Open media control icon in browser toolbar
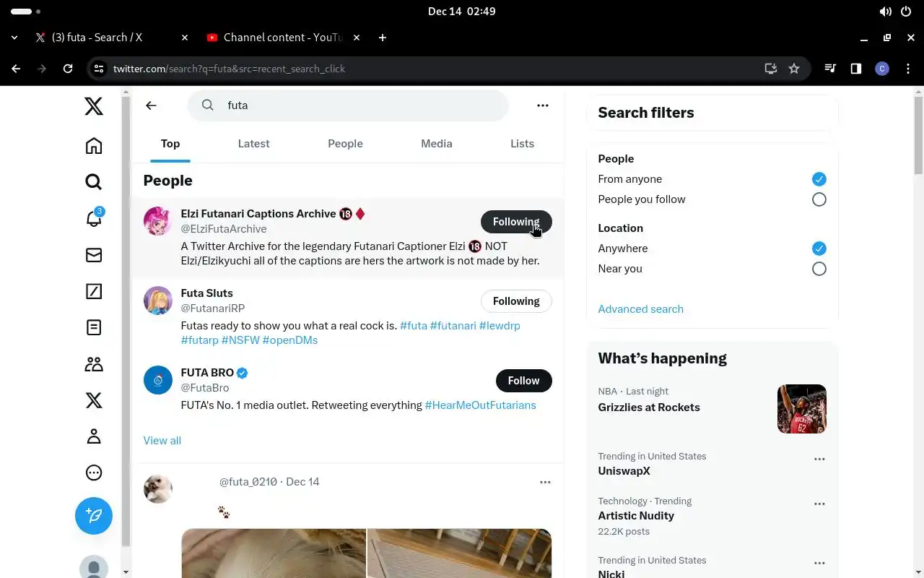This screenshot has height=578, width=924. coord(830,69)
